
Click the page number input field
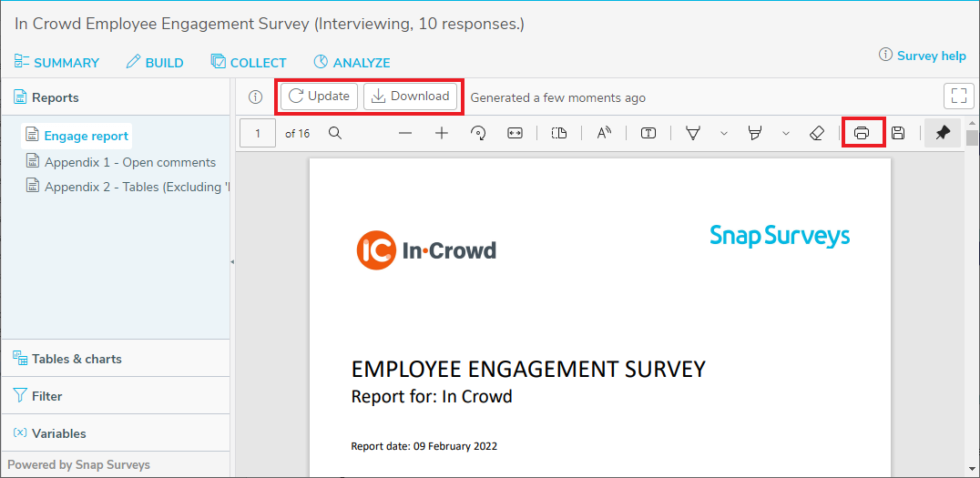(258, 133)
